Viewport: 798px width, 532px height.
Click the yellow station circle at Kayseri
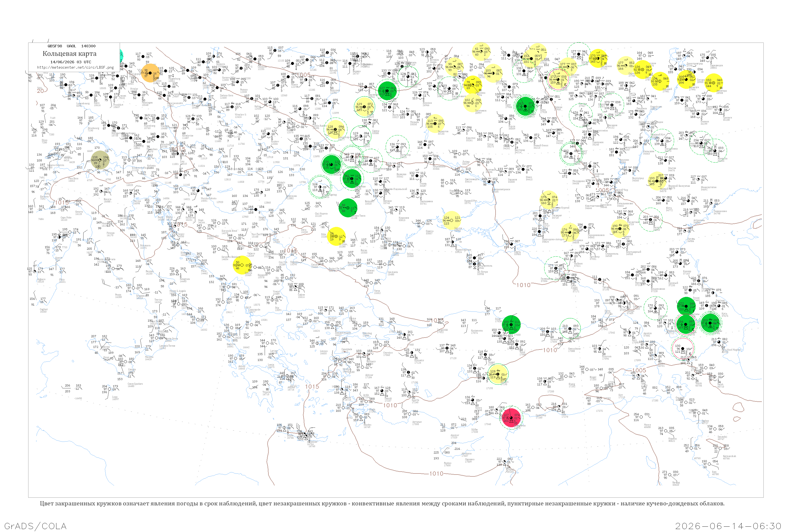498,374
